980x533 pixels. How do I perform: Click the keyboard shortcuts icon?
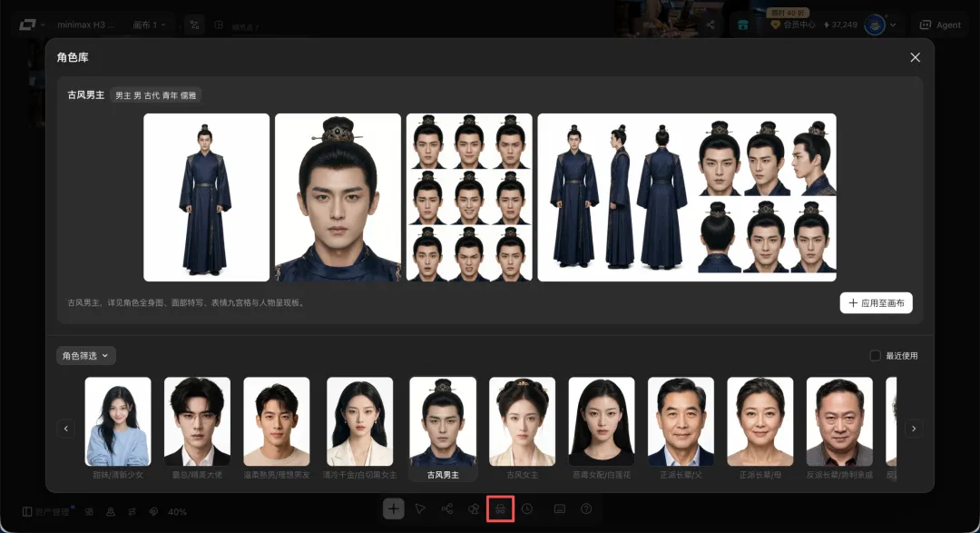pos(559,508)
